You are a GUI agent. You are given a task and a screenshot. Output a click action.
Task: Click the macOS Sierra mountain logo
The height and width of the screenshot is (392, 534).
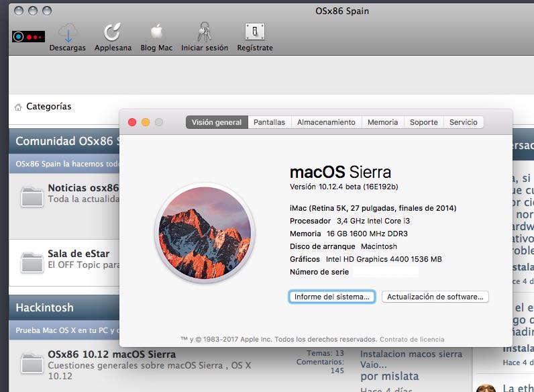(x=205, y=233)
